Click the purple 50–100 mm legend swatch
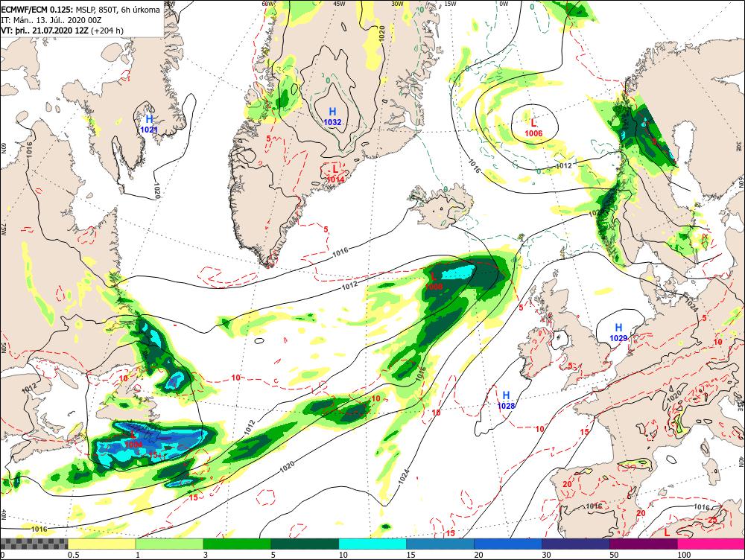745x560 pixels. click(644, 544)
